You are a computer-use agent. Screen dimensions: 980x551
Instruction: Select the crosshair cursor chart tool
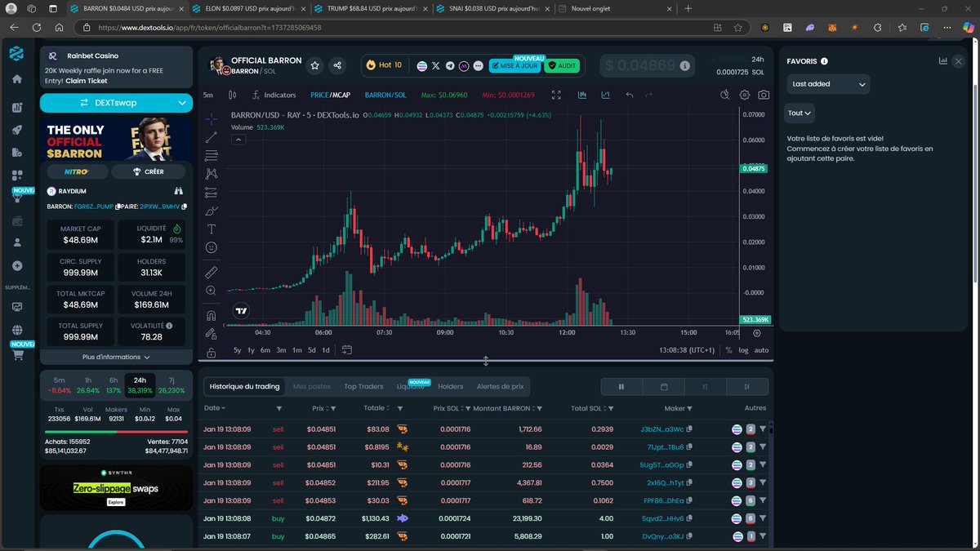click(211, 119)
